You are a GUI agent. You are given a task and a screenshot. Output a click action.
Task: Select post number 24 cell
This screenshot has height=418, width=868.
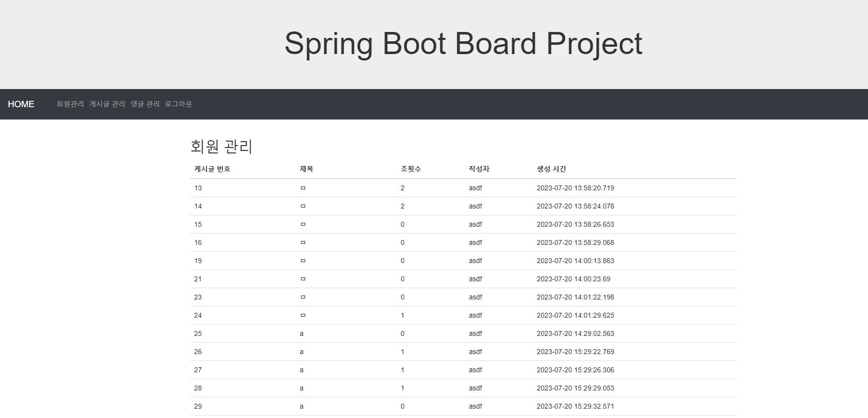[198, 315]
